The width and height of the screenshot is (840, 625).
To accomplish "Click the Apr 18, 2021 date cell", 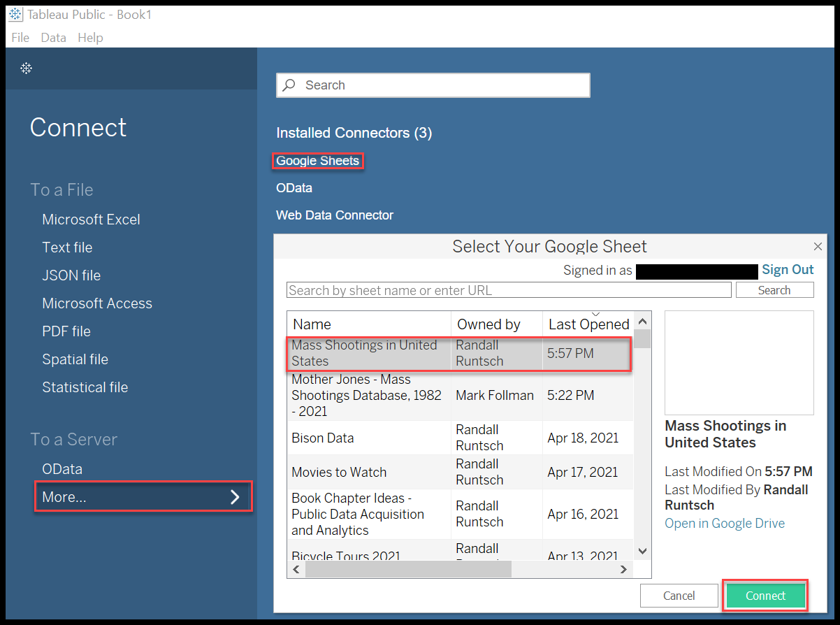I will pos(584,438).
